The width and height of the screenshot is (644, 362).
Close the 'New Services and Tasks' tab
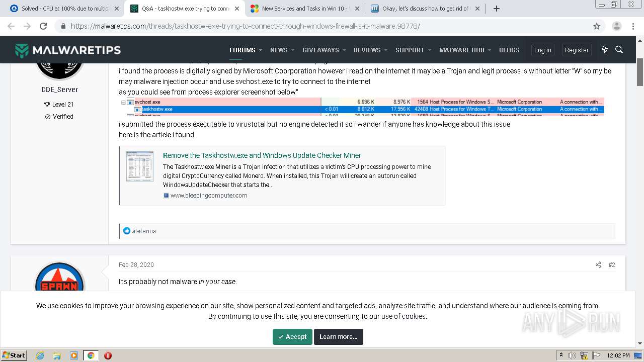click(357, 9)
